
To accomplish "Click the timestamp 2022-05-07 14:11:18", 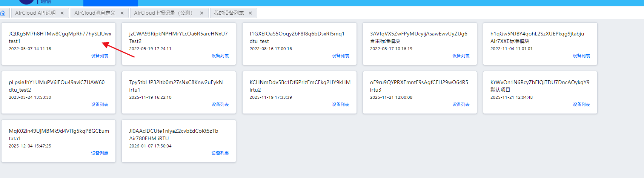I will click(30, 49).
